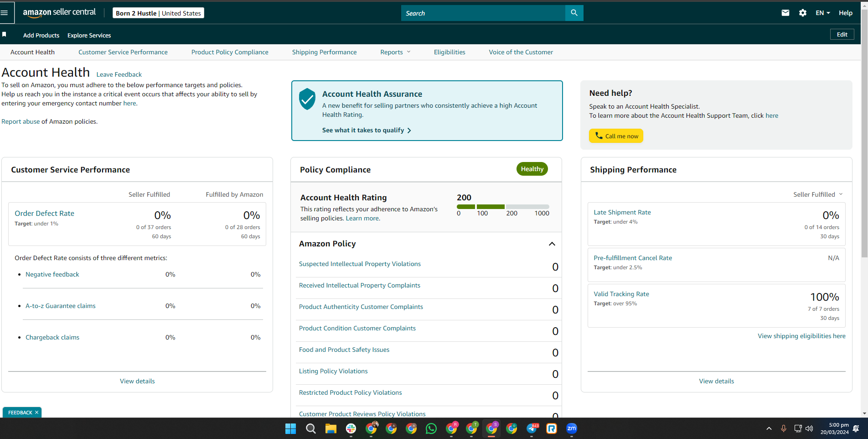Open the Born 2 Hustle account switcher
868x439 pixels.
[158, 13]
